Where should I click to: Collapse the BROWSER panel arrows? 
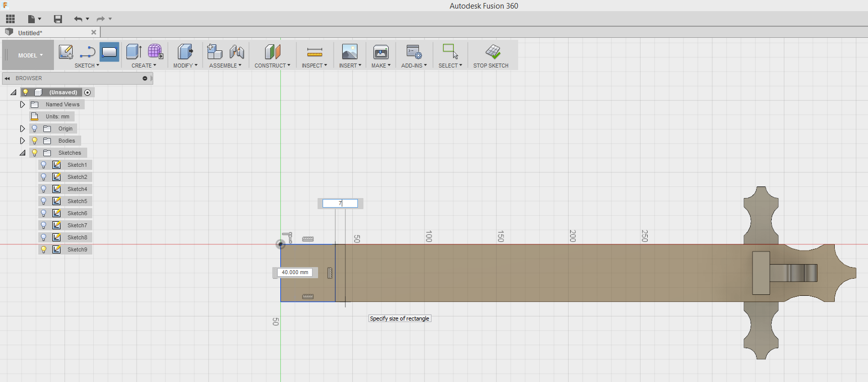coord(8,78)
